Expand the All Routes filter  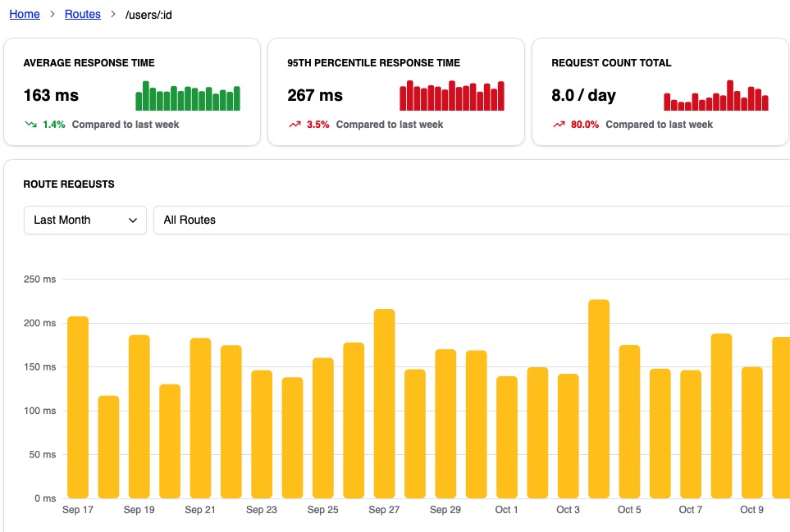pos(190,220)
